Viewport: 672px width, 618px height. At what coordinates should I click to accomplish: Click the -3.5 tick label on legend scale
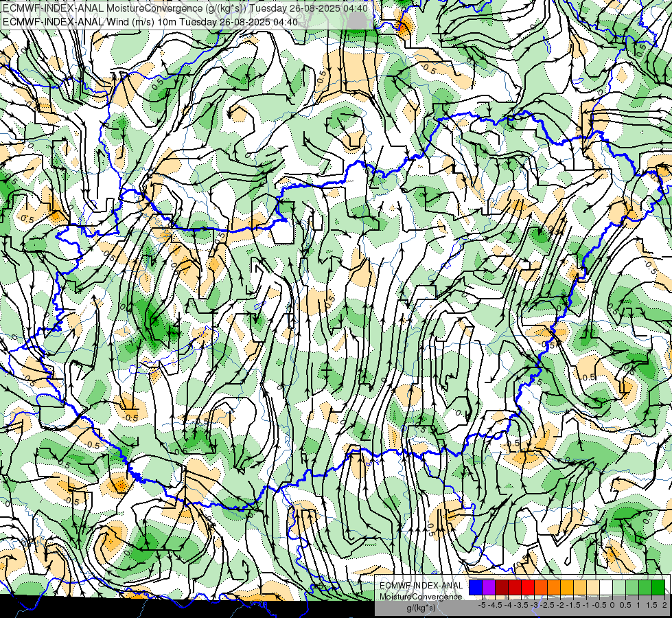coord(521,605)
